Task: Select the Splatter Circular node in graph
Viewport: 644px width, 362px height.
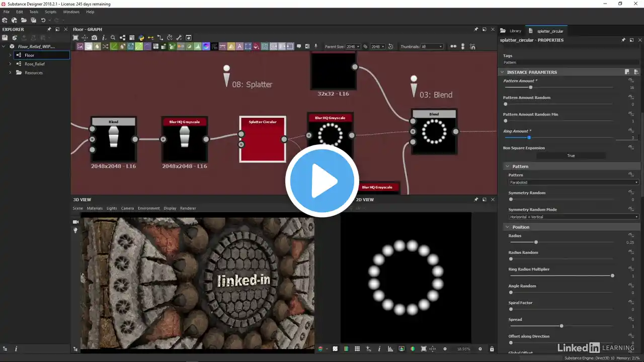Action: [263, 139]
